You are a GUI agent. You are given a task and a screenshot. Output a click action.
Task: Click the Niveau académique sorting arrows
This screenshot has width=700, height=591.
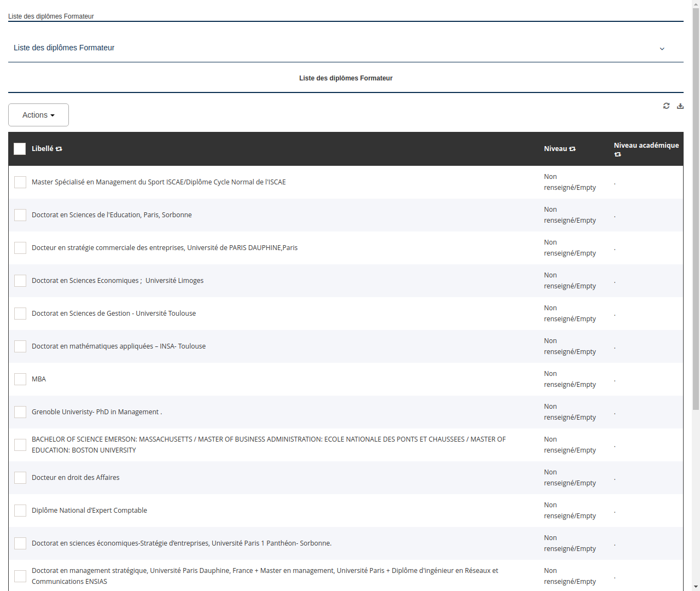pos(617,155)
